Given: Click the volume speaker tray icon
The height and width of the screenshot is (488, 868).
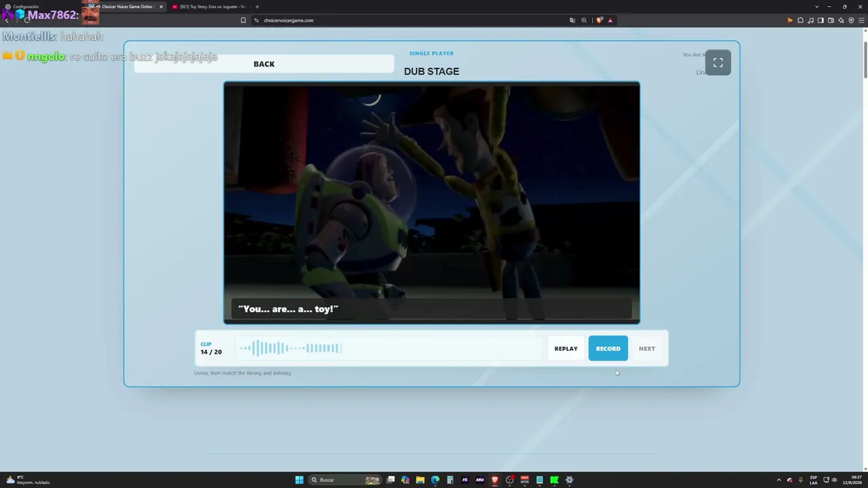Looking at the screenshot, I should pos(834,480).
